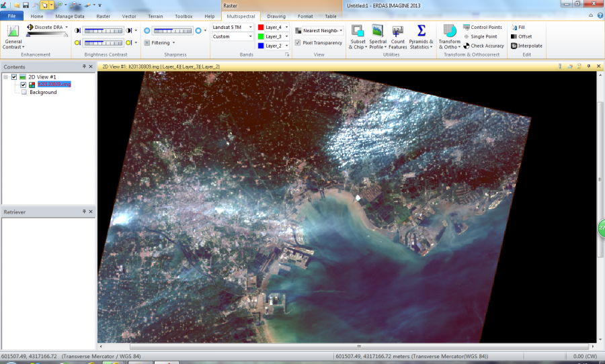Toggle the Pixel Transparency checkbox
This screenshot has height=364, width=605.
(x=298, y=43)
